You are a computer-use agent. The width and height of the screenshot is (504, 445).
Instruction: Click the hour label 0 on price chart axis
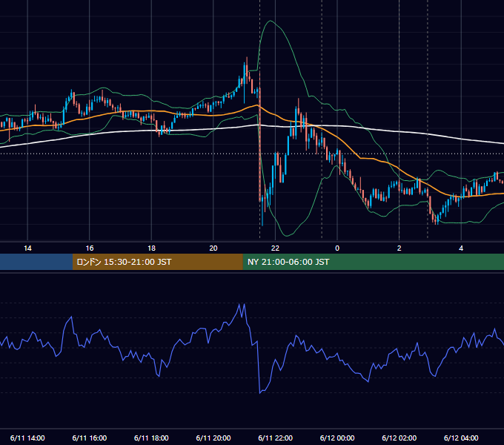pos(337,248)
